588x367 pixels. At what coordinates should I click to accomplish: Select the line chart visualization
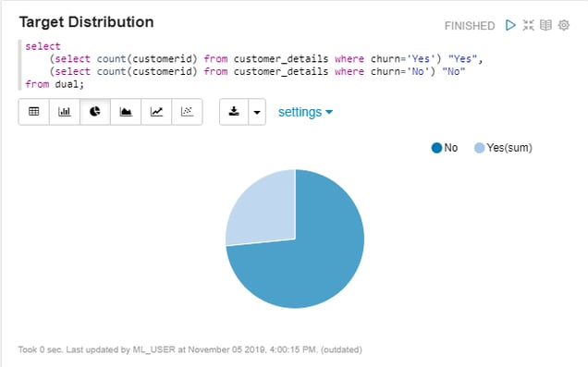point(156,112)
